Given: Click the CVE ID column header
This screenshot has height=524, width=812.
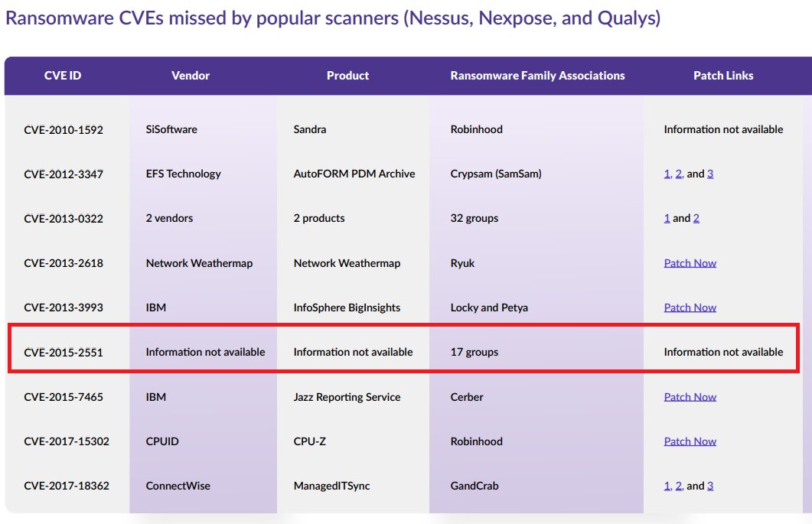Looking at the screenshot, I should point(63,76).
